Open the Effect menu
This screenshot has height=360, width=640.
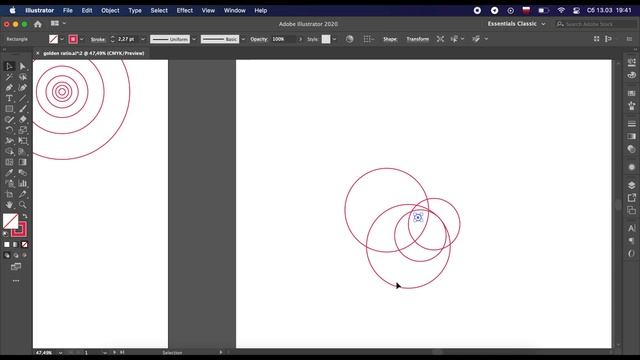pyautogui.click(x=184, y=11)
